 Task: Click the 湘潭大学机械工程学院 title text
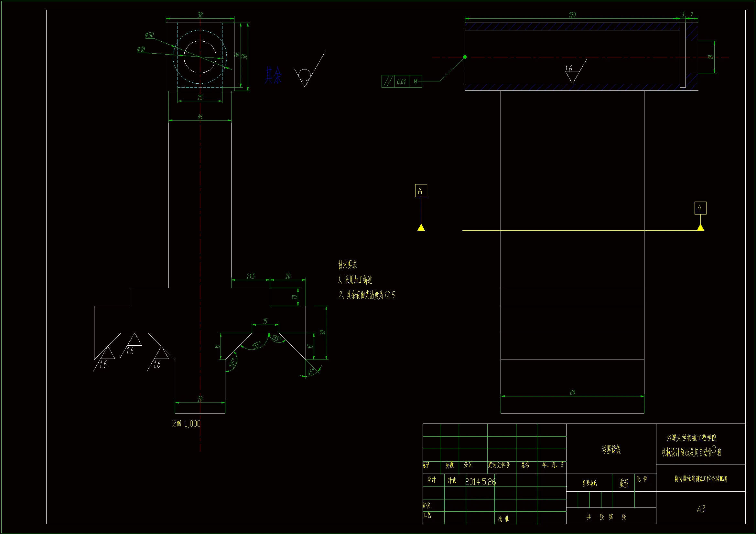pos(691,438)
